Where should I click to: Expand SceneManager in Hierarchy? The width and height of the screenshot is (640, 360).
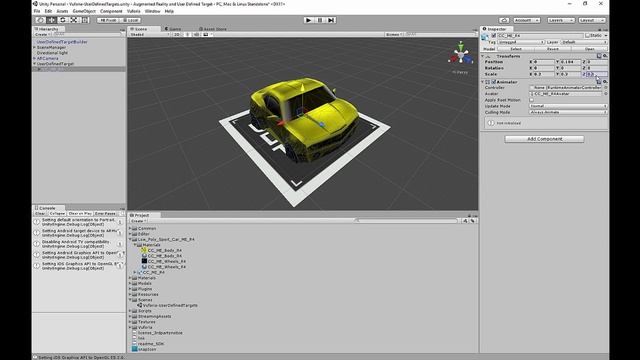35,47
